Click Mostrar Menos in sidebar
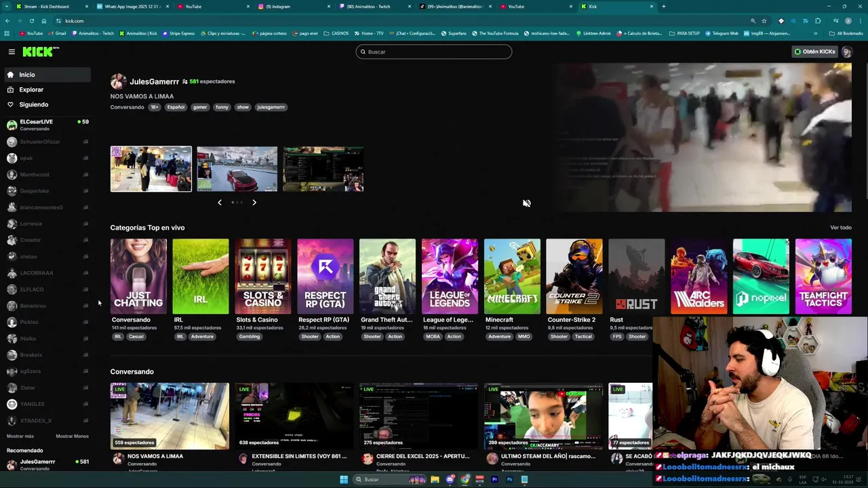This screenshot has height=488, width=868. tap(72, 436)
